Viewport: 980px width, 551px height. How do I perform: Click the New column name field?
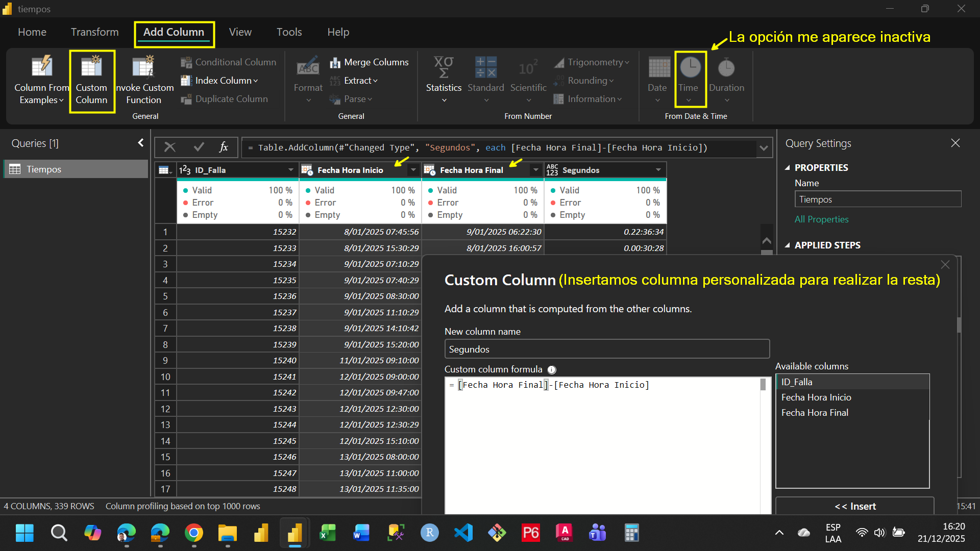[x=606, y=349]
